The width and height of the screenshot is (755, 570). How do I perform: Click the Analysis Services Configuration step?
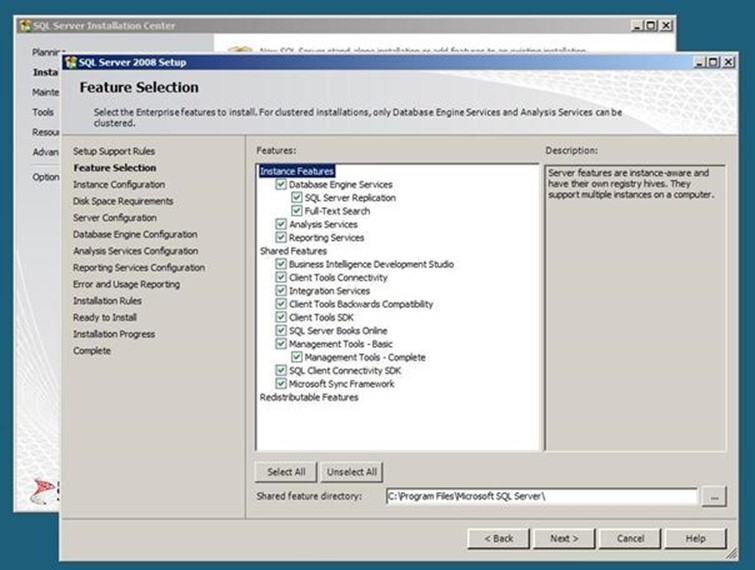(136, 251)
